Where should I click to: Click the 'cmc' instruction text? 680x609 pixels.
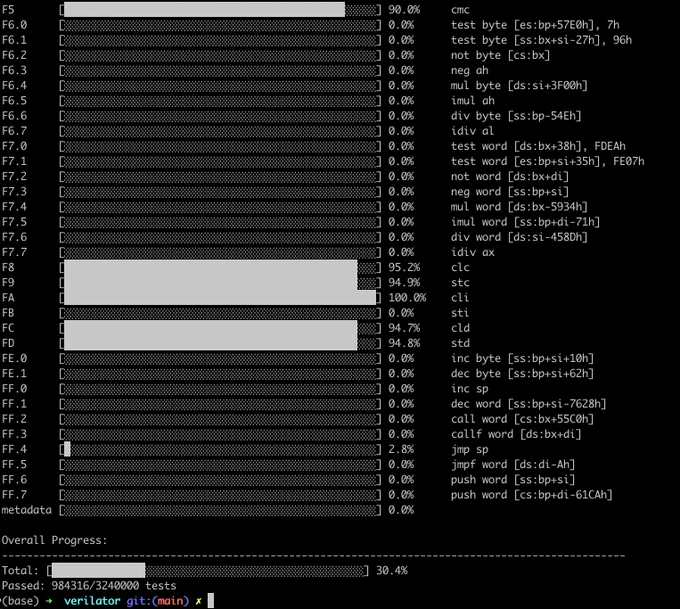(x=460, y=10)
